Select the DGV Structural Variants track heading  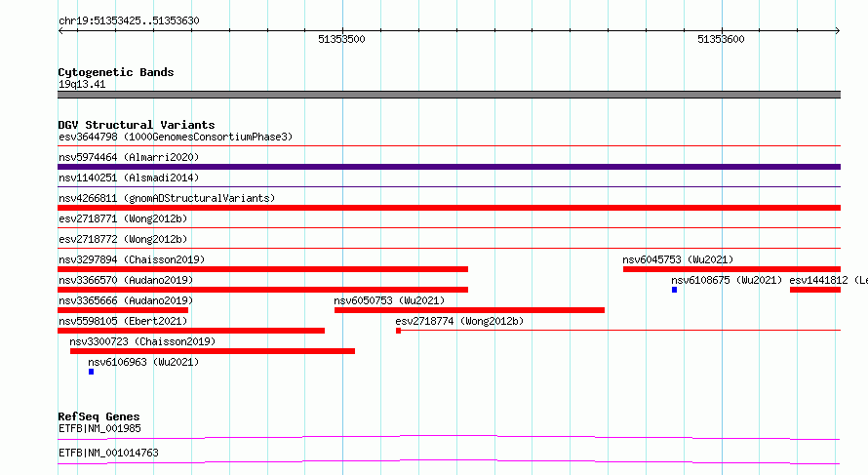pyautogui.click(x=137, y=125)
